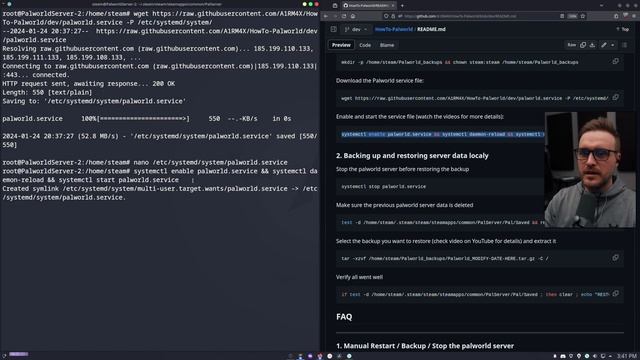Viewport: 640px width, 360px height.
Task: Open the dev branch selector
Action: tap(356, 29)
